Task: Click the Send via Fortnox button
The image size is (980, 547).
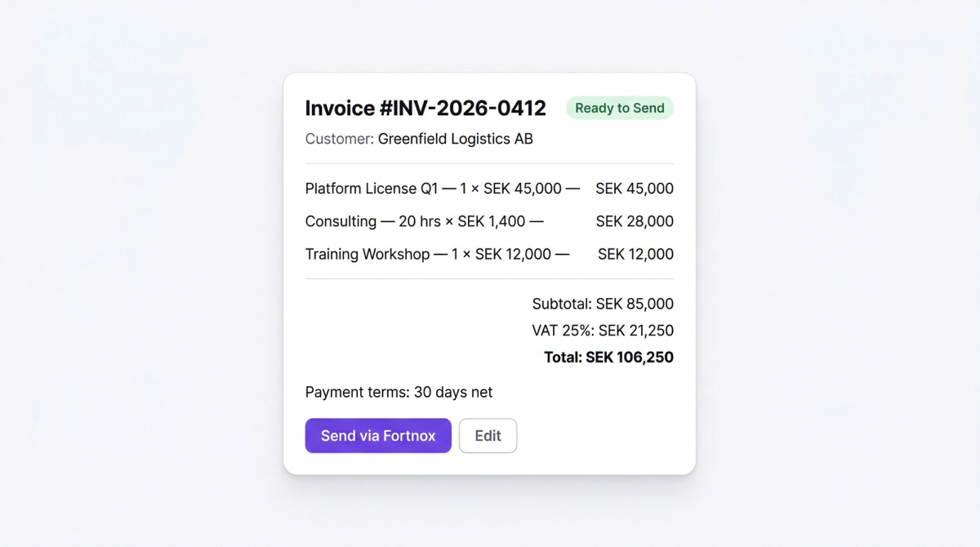Action: 377,435
